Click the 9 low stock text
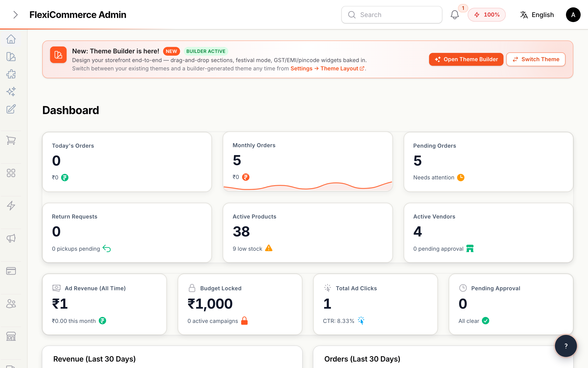The image size is (588, 368). point(247,249)
